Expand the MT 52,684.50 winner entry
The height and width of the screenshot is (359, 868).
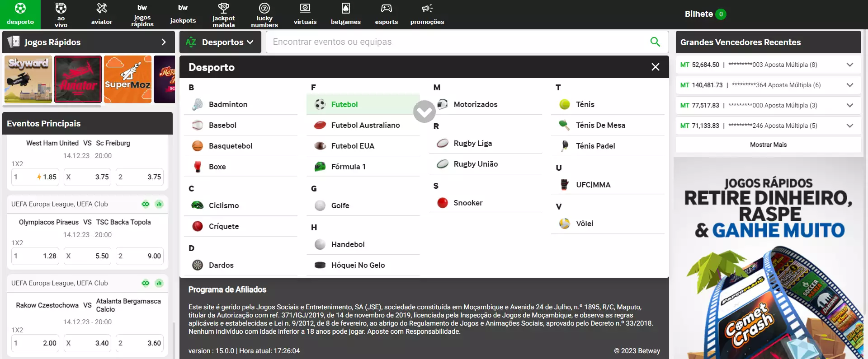(x=849, y=65)
